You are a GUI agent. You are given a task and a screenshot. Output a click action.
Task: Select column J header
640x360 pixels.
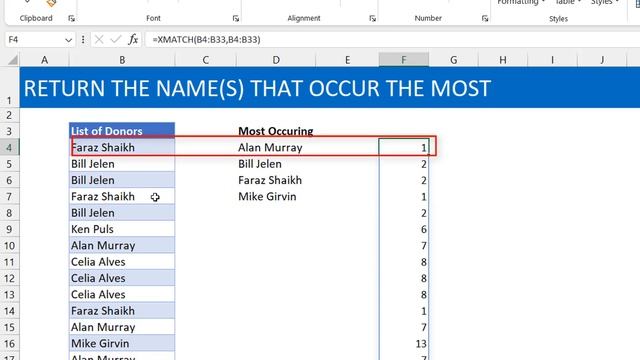click(x=602, y=60)
